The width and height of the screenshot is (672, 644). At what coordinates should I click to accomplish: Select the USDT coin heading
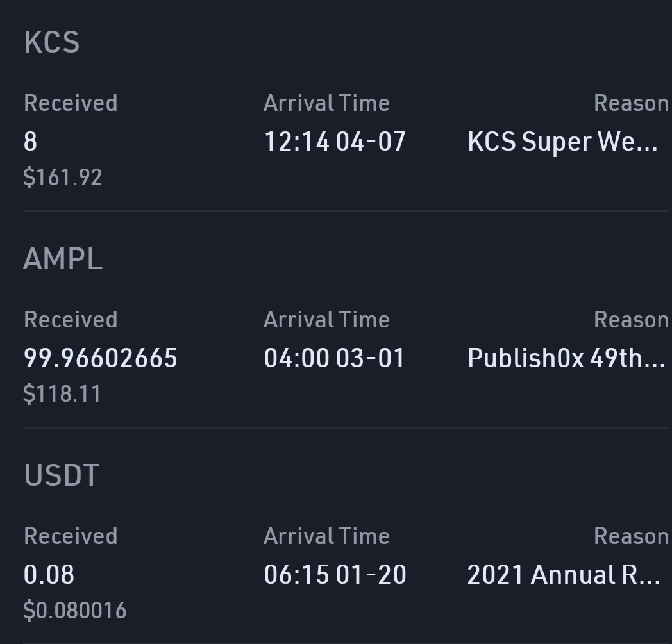pyautogui.click(x=62, y=475)
